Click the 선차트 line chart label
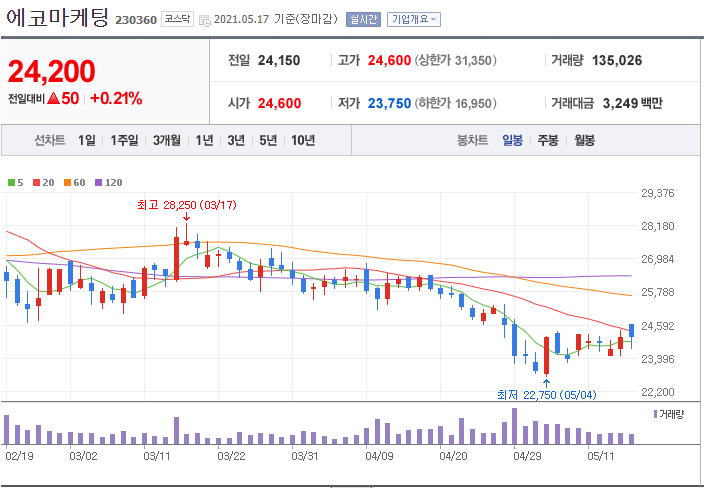The image size is (704, 488). 49,141
